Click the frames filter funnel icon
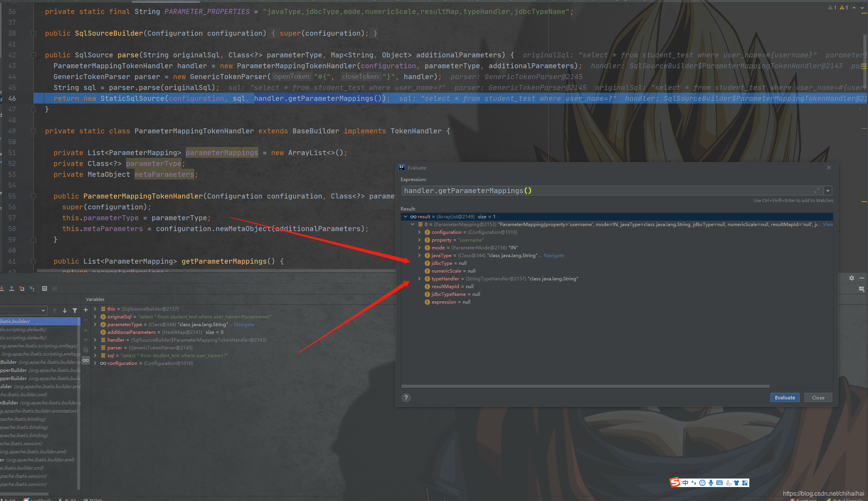868x501 pixels. (75, 311)
